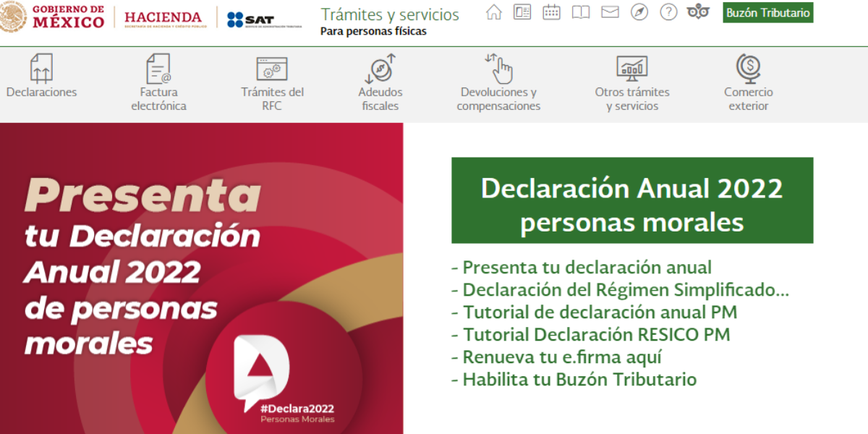Open Declaración del Régimen Simplificado link
The height and width of the screenshot is (434, 868).
coord(620,290)
